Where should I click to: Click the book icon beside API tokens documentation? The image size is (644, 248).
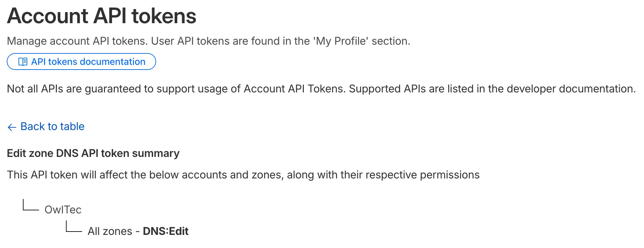coord(23,62)
